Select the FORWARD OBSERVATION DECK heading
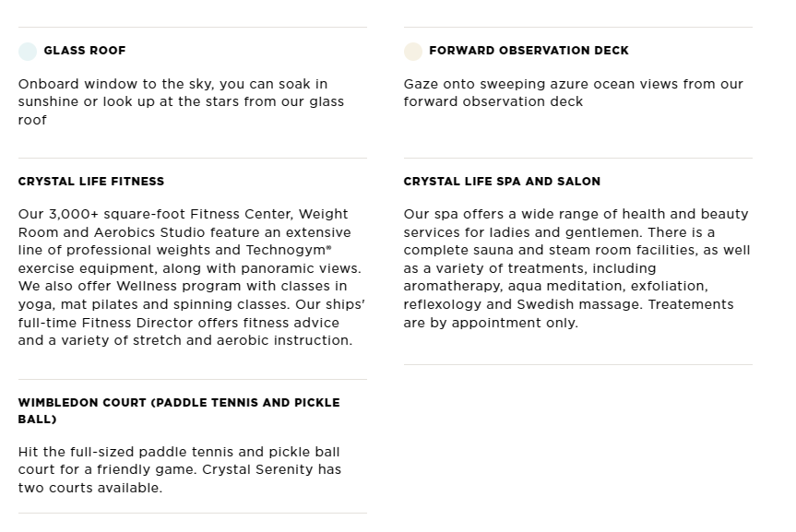The image size is (796, 532). [x=529, y=51]
